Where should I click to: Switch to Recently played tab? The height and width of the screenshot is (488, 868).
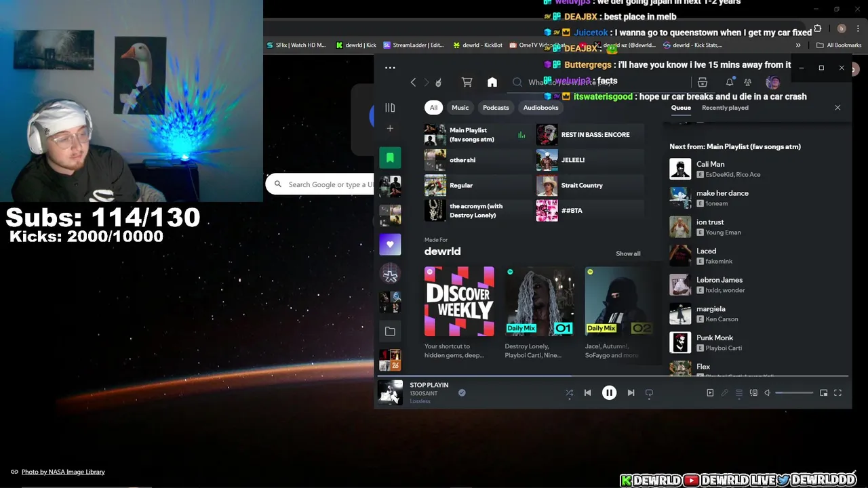pos(725,108)
